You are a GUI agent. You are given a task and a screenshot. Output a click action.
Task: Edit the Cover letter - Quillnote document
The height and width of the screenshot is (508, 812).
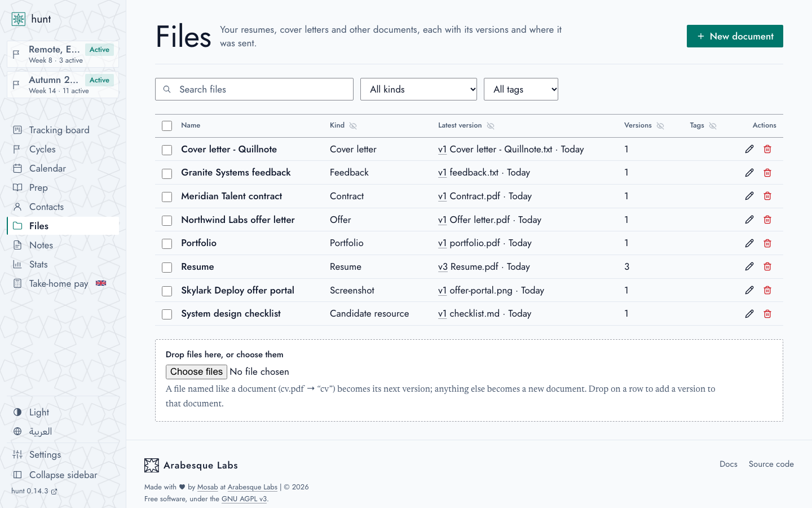point(749,149)
